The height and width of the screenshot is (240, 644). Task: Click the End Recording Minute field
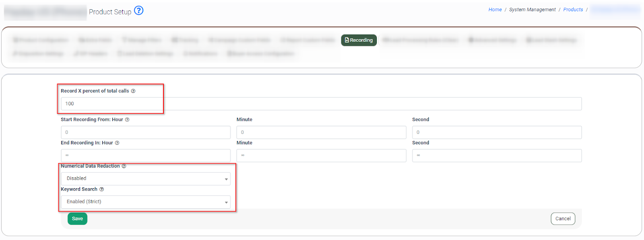coord(321,156)
